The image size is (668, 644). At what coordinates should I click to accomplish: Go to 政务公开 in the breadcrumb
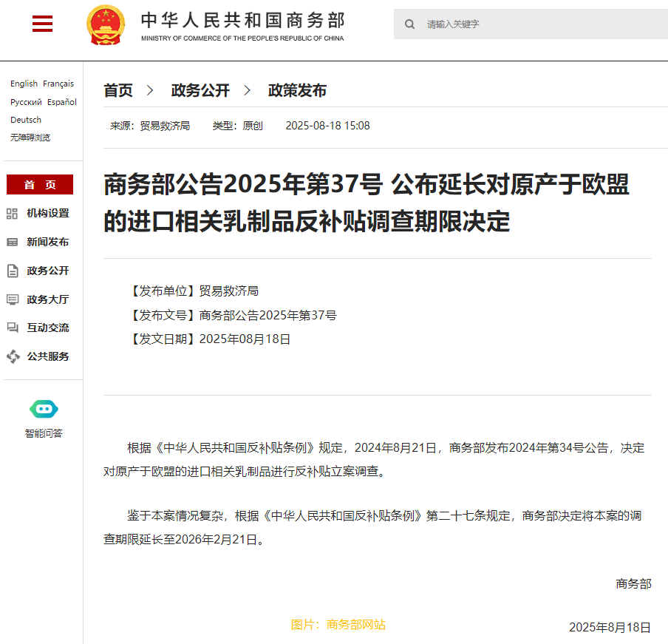(200, 90)
